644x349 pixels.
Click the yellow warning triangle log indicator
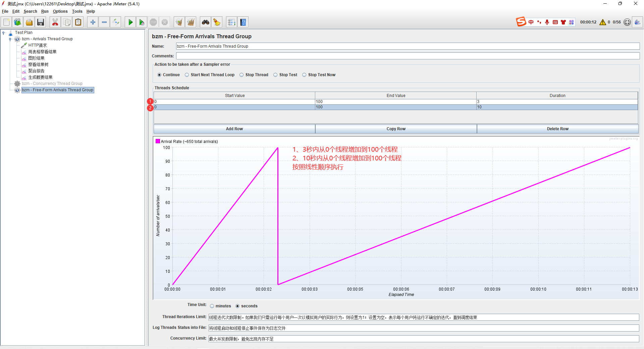pyautogui.click(x=603, y=22)
